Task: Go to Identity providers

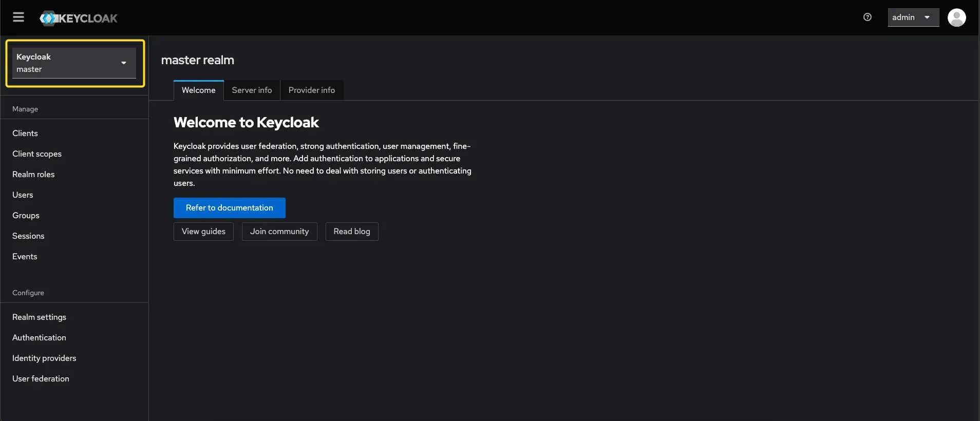Action: click(44, 358)
